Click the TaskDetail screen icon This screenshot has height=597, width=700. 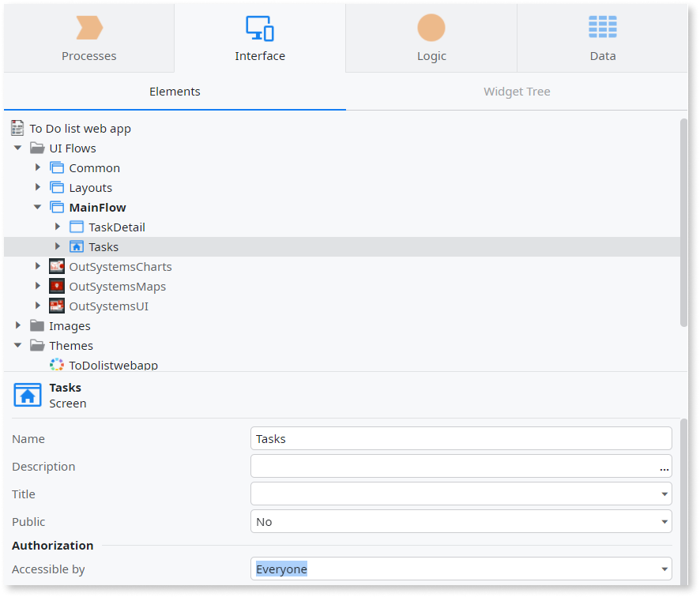tap(77, 227)
